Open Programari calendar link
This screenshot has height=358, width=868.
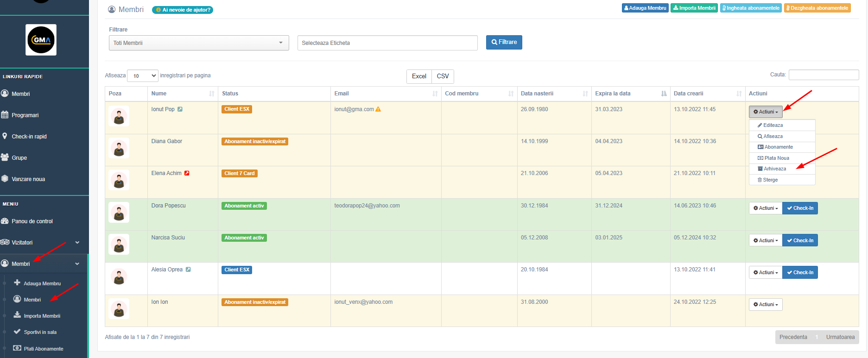(25, 115)
